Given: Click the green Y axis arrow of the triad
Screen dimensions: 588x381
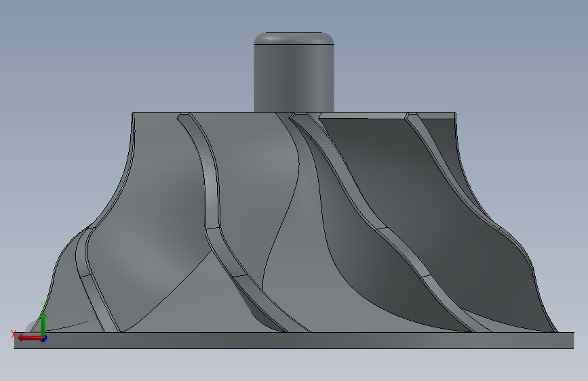Looking at the screenshot, I should tap(43, 325).
